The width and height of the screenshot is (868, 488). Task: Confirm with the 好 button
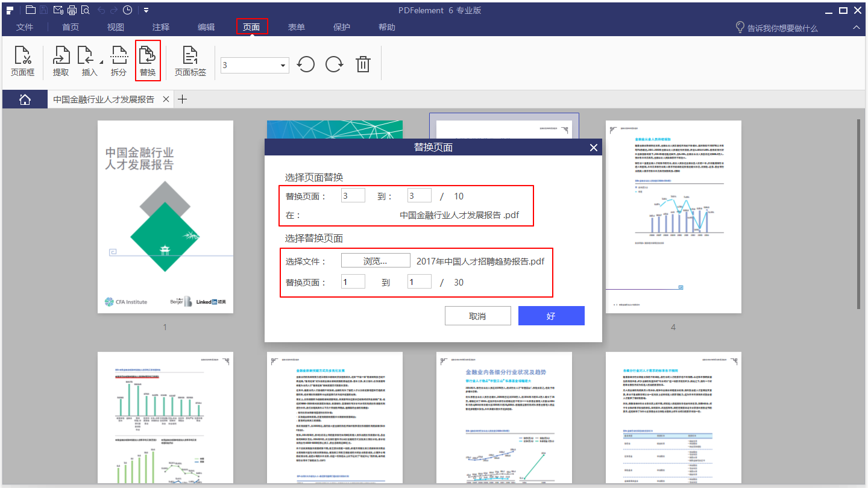pyautogui.click(x=551, y=316)
